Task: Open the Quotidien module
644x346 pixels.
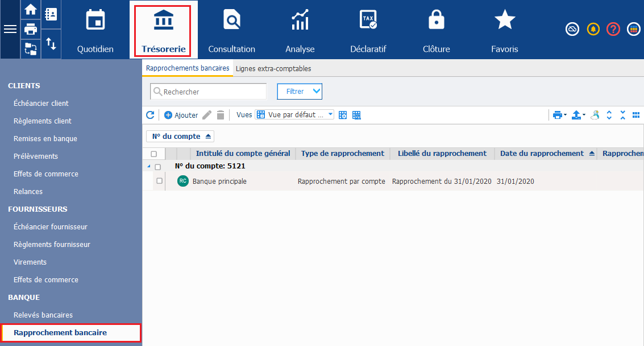Action: click(x=95, y=30)
